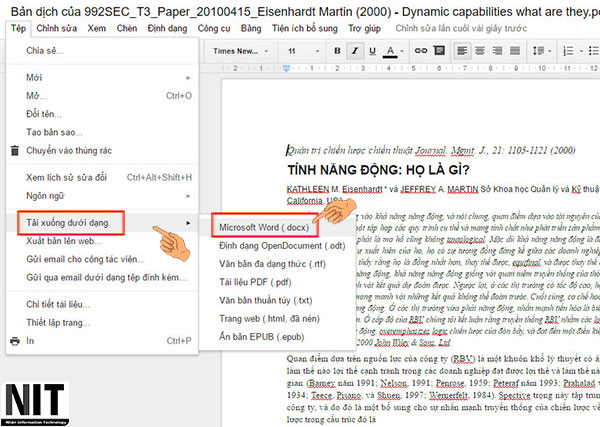Download as Microsoft Word (.docx)
The width and height of the screenshot is (600, 427).
tap(277, 227)
